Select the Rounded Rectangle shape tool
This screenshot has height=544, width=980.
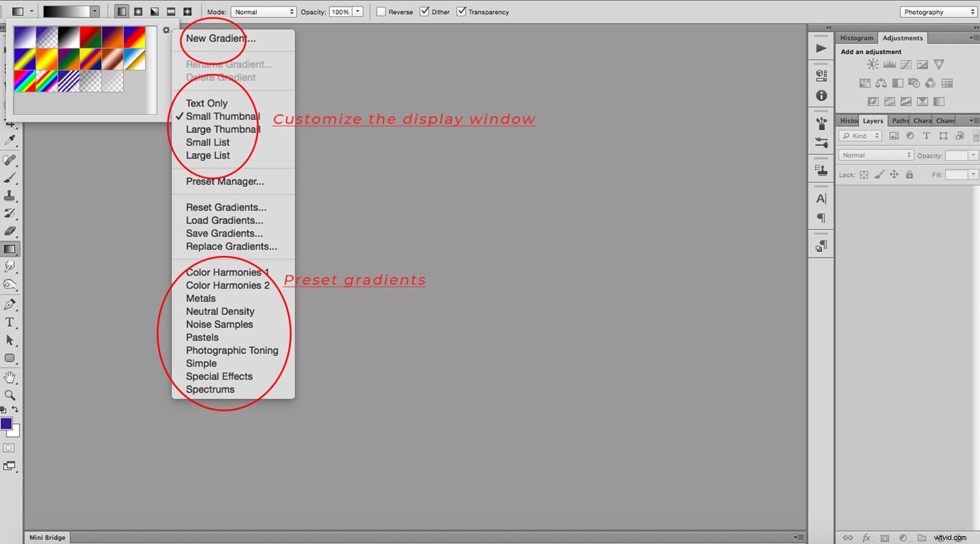(x=10, y=358)
